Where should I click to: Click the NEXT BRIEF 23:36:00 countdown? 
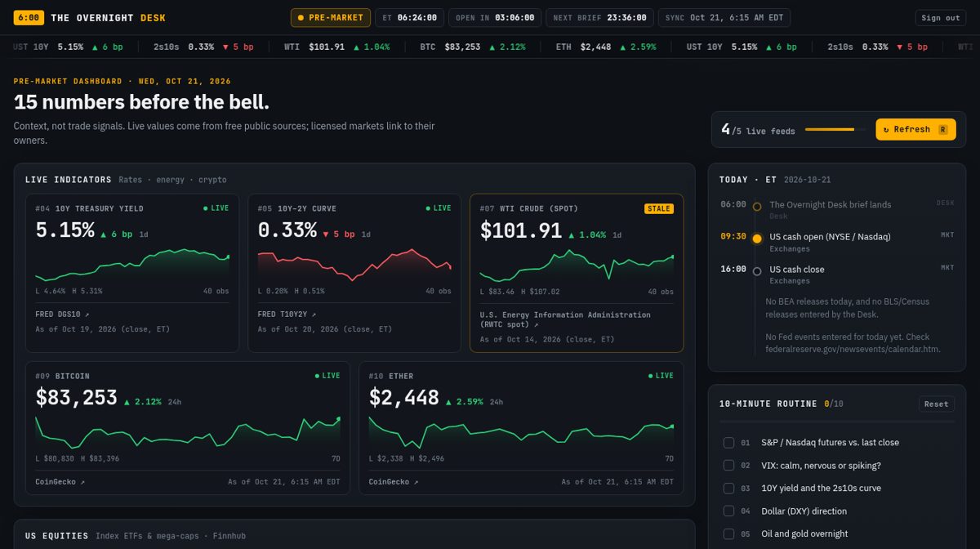click(x=599, y=17)
